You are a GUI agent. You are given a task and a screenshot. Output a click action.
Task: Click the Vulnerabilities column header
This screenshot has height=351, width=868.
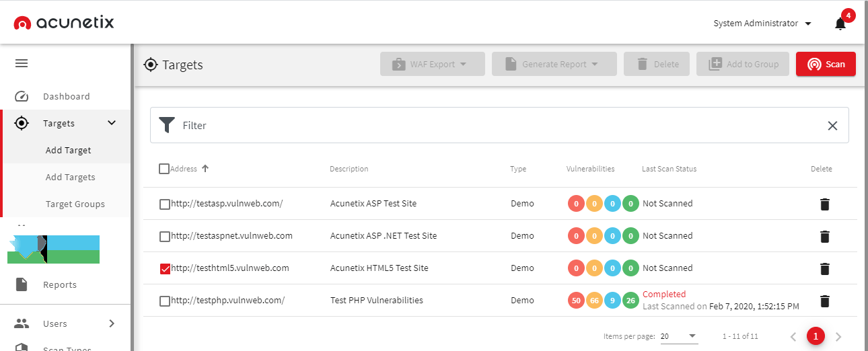coord(590,169)
